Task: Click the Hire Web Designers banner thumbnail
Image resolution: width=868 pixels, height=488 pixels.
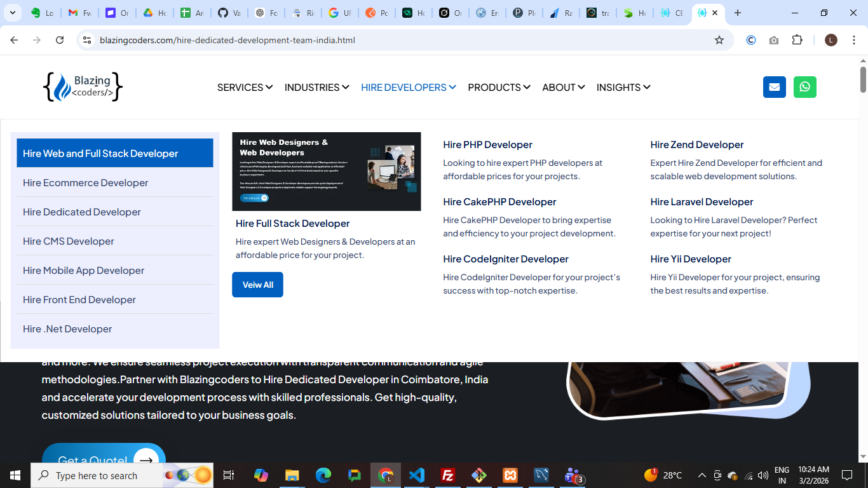Action: point(327,172)
